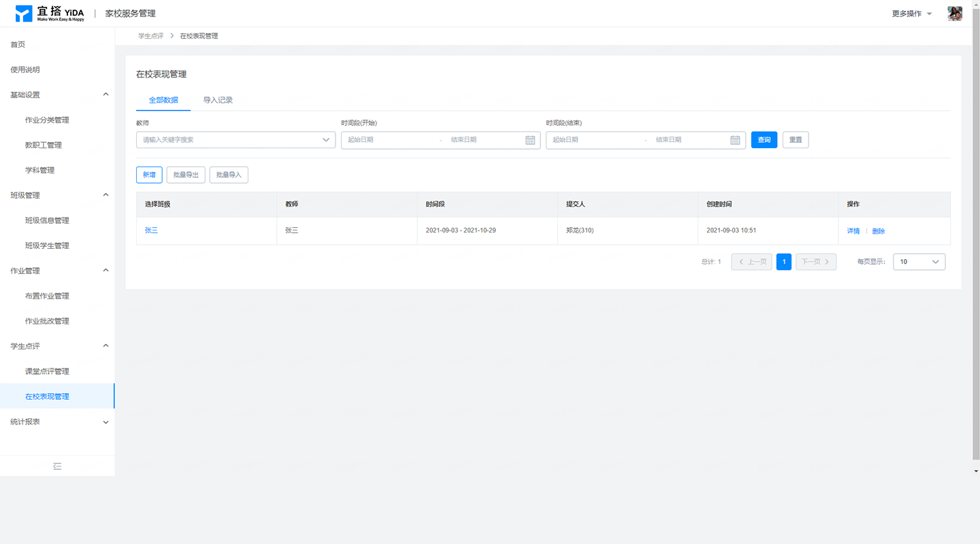Open 课堂点评管理 menu item
Viewport: 980px width, 544px height.
[x=47, y=371]
